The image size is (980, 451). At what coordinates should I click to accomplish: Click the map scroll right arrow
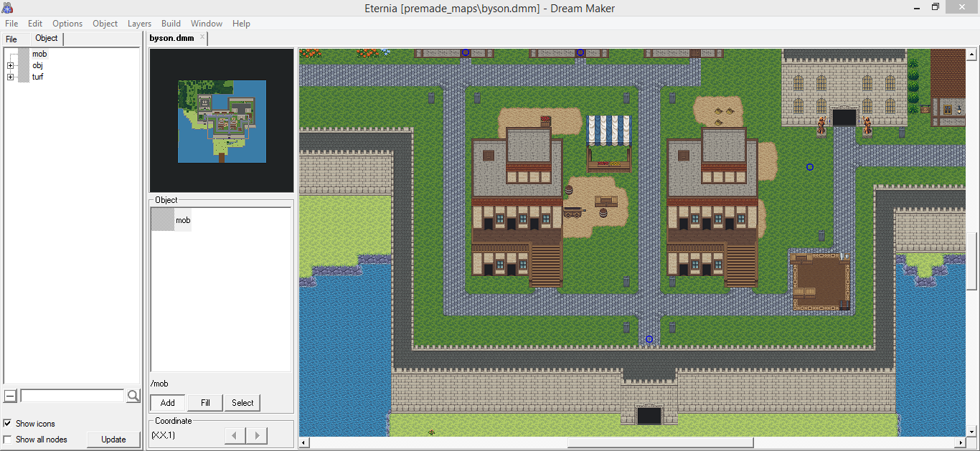[961, 442]
